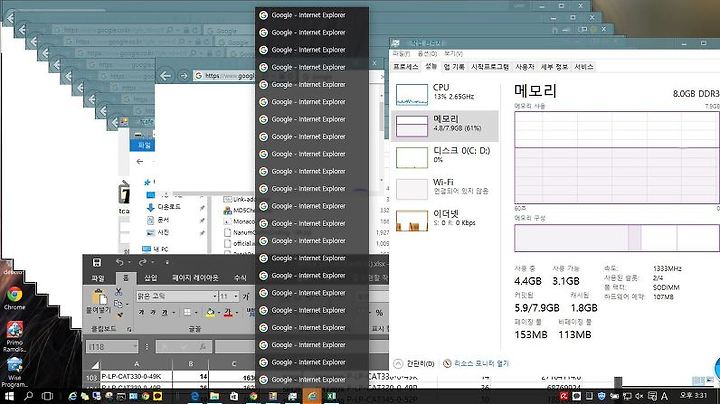Click the Edge icon on the taskbar

195,396
